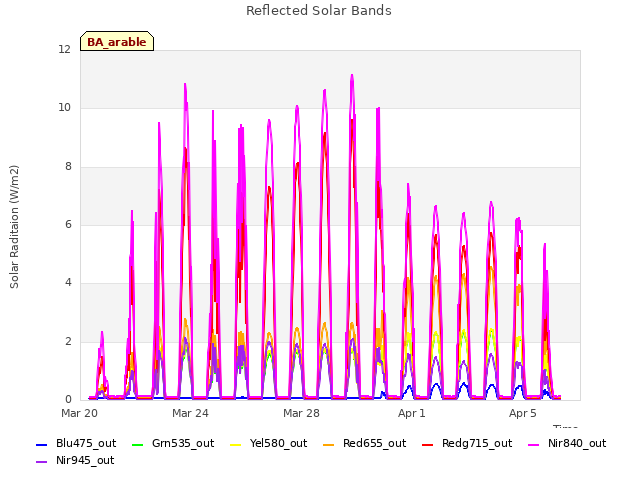The height and width of the screenshot is (480, 640).
Task: Click the purple Nir945_out legend color marker
Action: [x=42, y=462]
